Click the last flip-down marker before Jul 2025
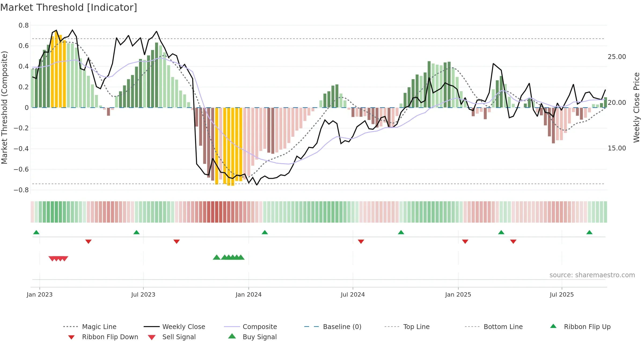644x362 pixels. (x=513, y=242)
